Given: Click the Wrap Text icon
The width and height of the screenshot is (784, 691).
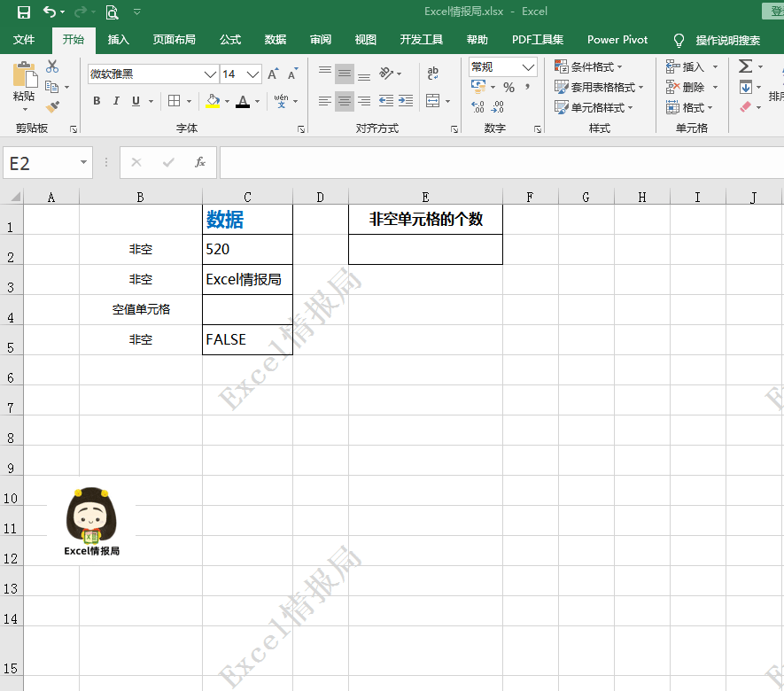Looking at the screenshot, I should (x=433, y=74).
